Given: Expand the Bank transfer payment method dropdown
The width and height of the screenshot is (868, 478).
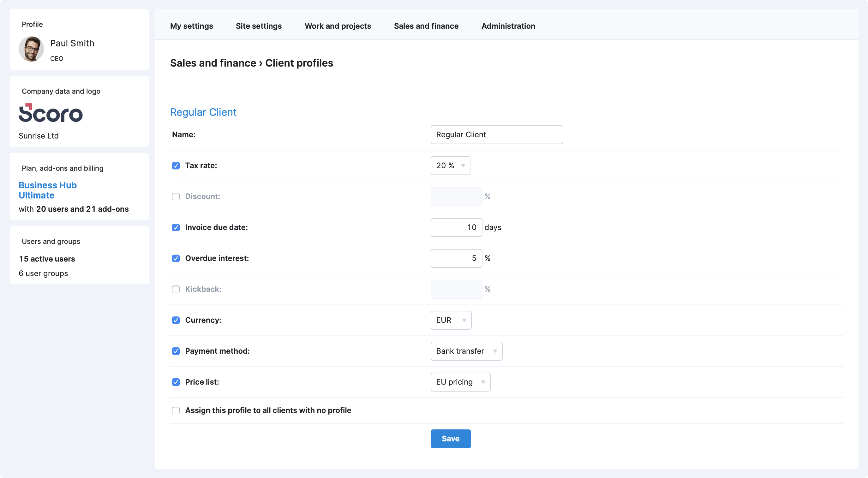Looking at the screenshot, I should point(467,351).
